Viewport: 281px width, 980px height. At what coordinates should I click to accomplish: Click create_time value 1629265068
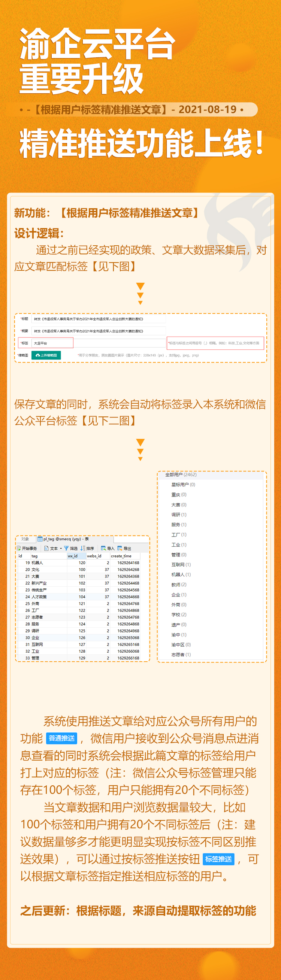(x=128, y=638)
